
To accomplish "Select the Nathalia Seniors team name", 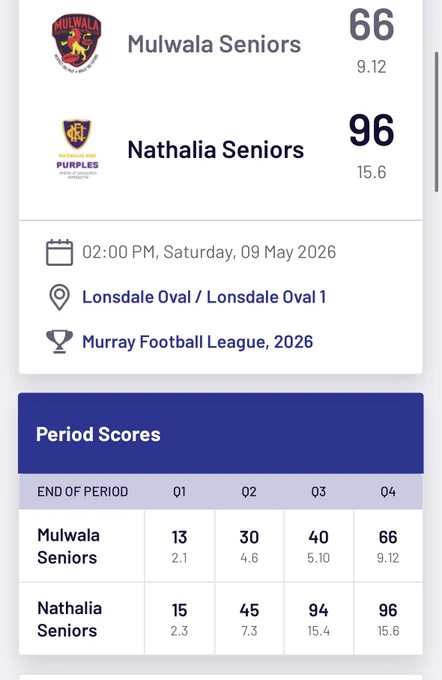I will [x=216, y=150].
